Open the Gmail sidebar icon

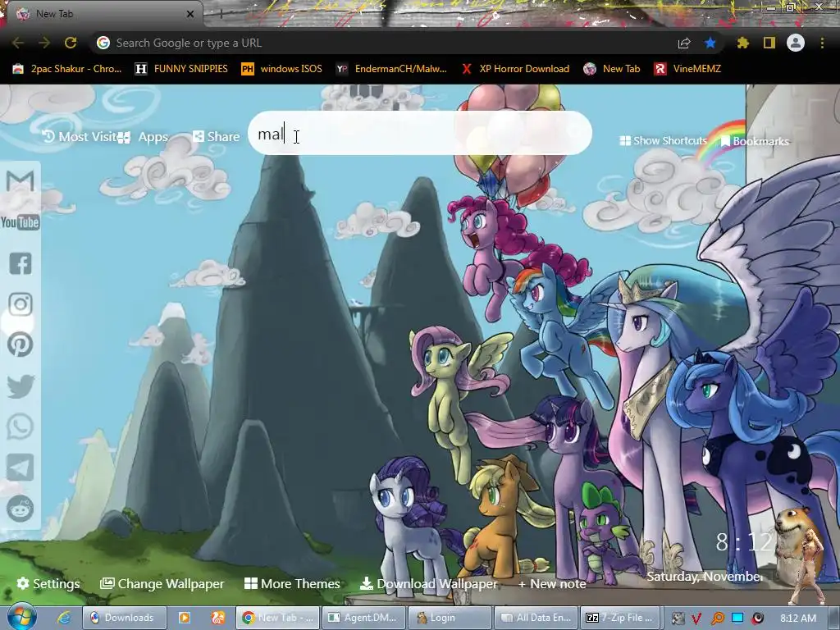click(21, 181)
